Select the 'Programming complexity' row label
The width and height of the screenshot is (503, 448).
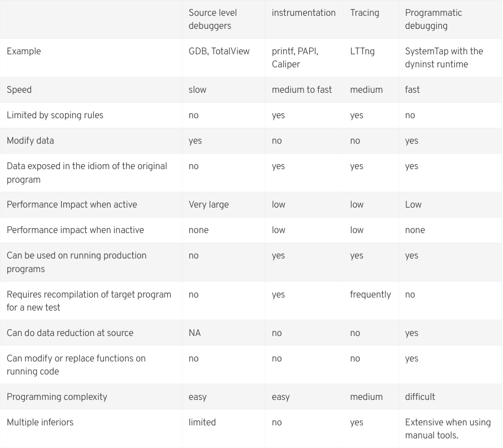coord(57,397)
